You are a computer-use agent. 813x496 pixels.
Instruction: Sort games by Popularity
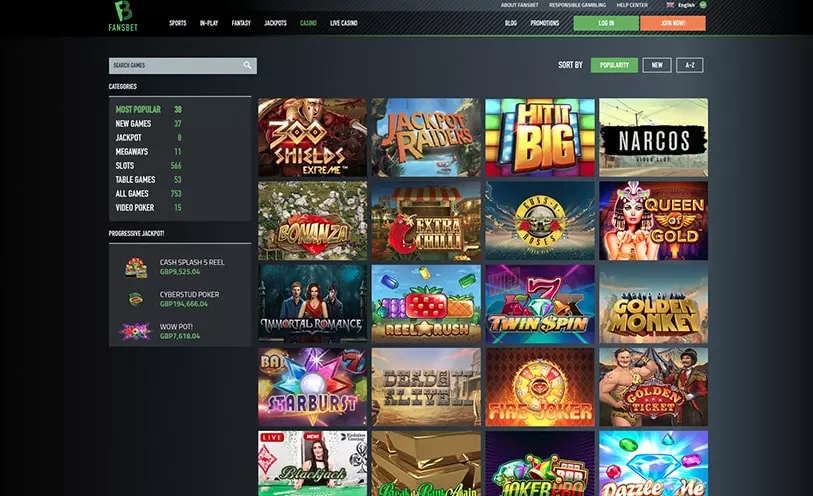(x=614, y=65)
